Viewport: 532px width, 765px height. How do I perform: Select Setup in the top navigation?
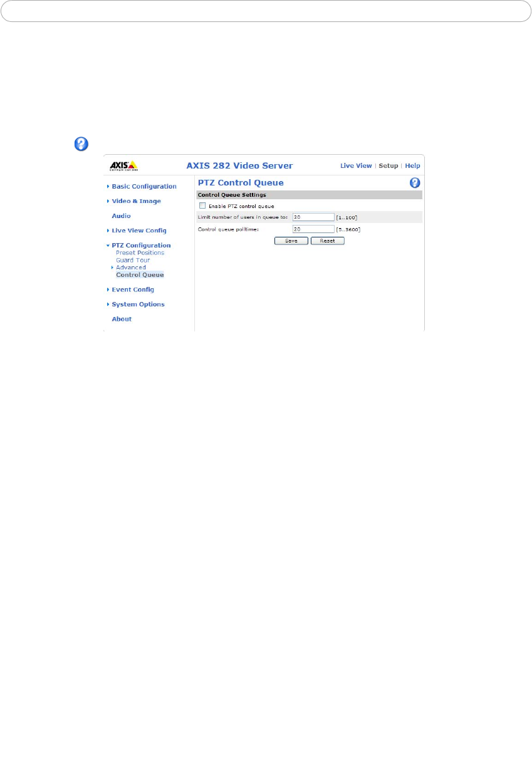pos(388,166)
